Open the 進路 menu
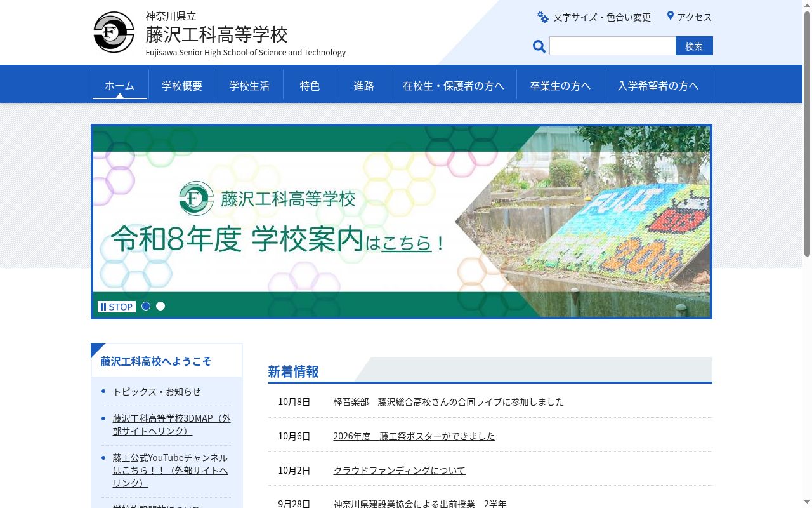Image resolution: width=812 pixels, height=508 pixels. click(364, 85)
